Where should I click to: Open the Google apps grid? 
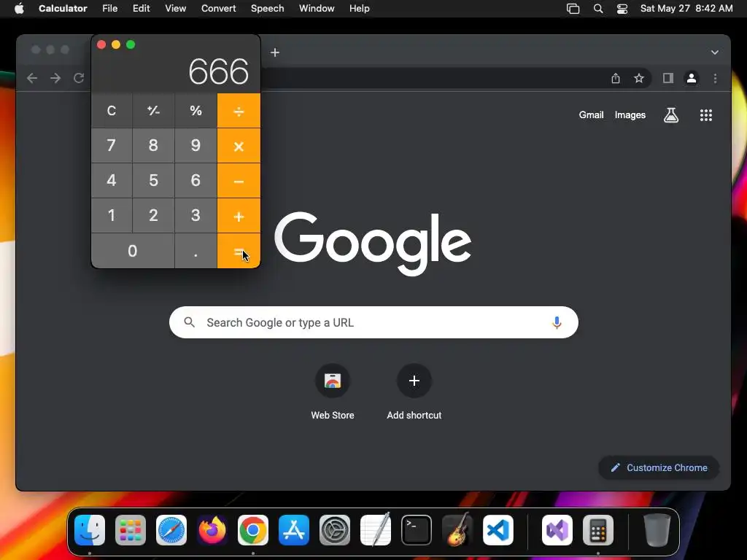(706, 114)
